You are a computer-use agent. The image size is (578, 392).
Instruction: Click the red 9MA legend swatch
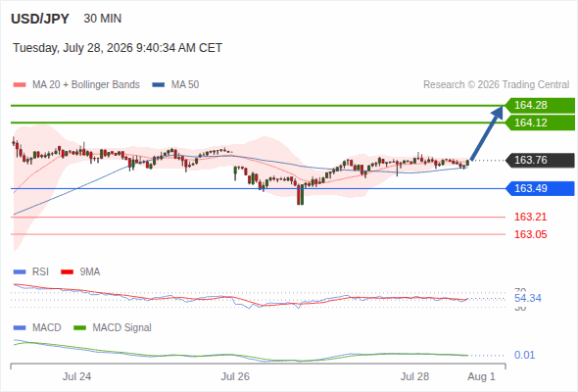pos(67,272)
